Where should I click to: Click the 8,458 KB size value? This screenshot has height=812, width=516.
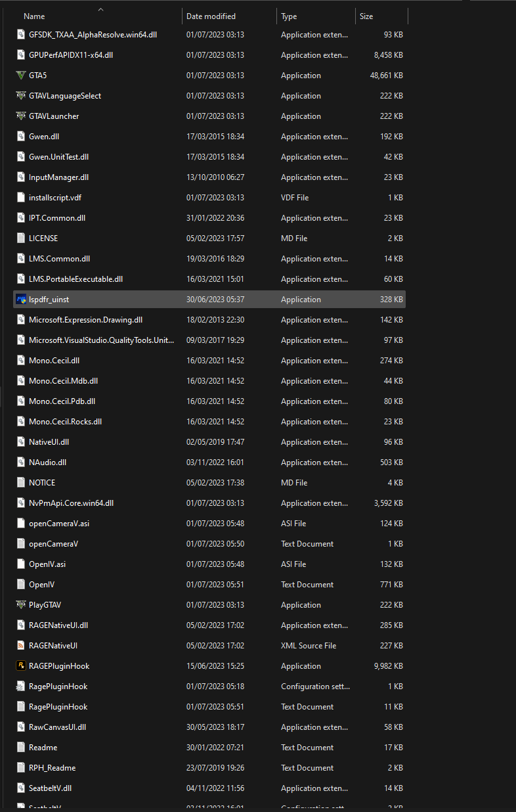(x=389, y=55)
